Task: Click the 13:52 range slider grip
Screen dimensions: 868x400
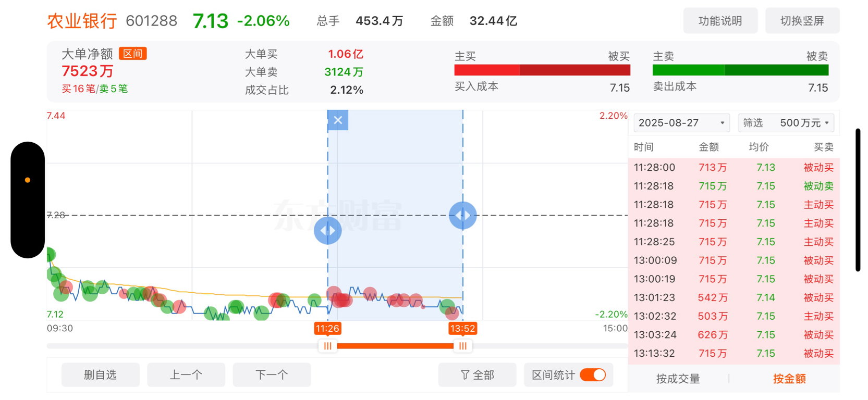Action: pos(463,346)
